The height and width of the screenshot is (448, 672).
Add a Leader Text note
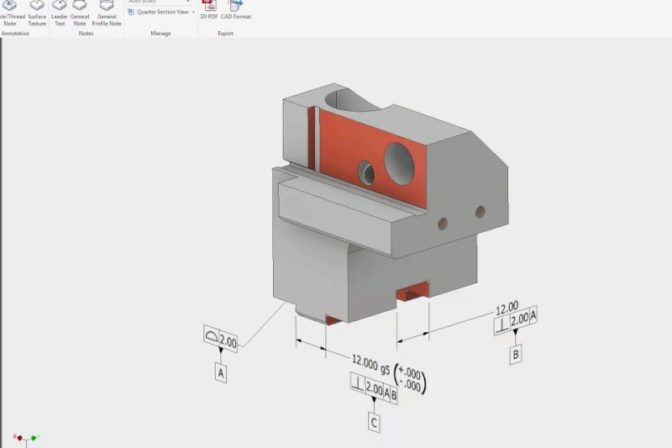pyautogui.click(x=60, y=10)
